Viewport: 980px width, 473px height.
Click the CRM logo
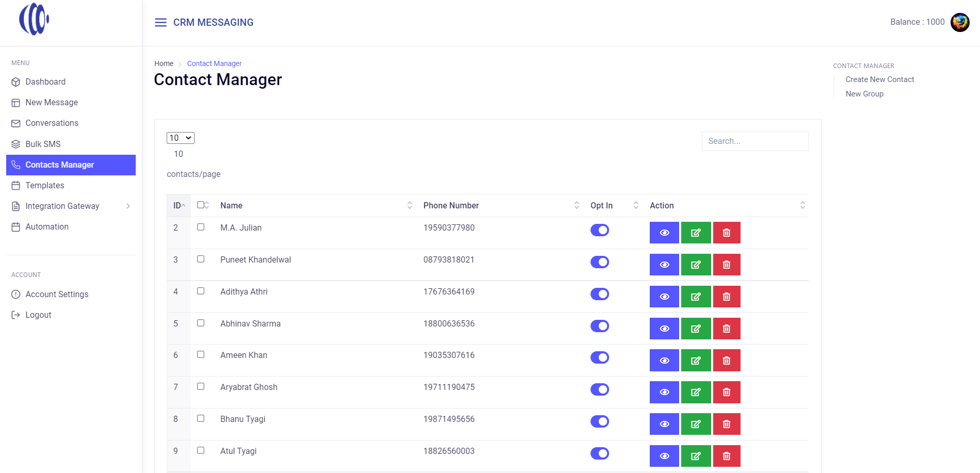pos(34,19)
